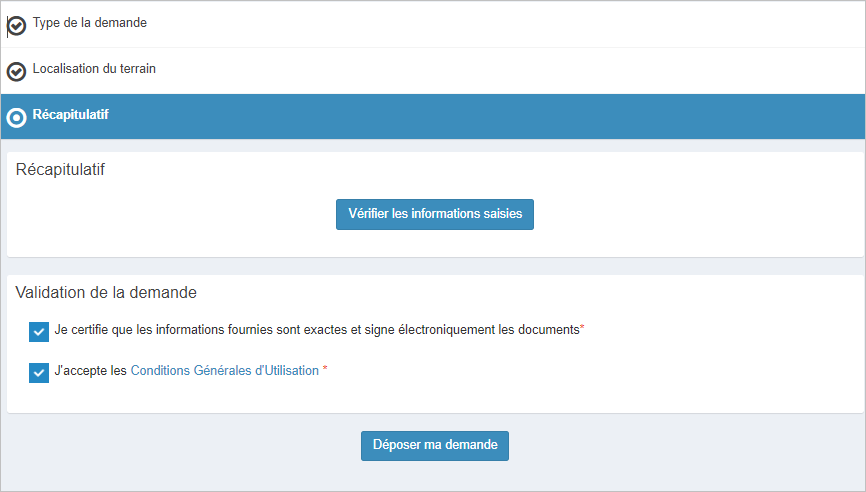Toggle the J'accepte les conditions checkbox
The image size is (866, 492).
tap(39, 373)
